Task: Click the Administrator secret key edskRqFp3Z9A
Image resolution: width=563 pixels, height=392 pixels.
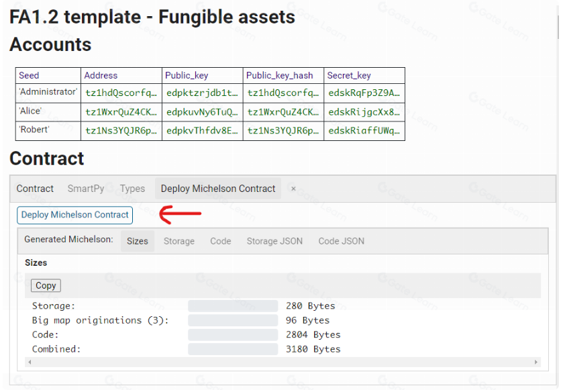Action: pyautogui.click(x=364, y=93)
